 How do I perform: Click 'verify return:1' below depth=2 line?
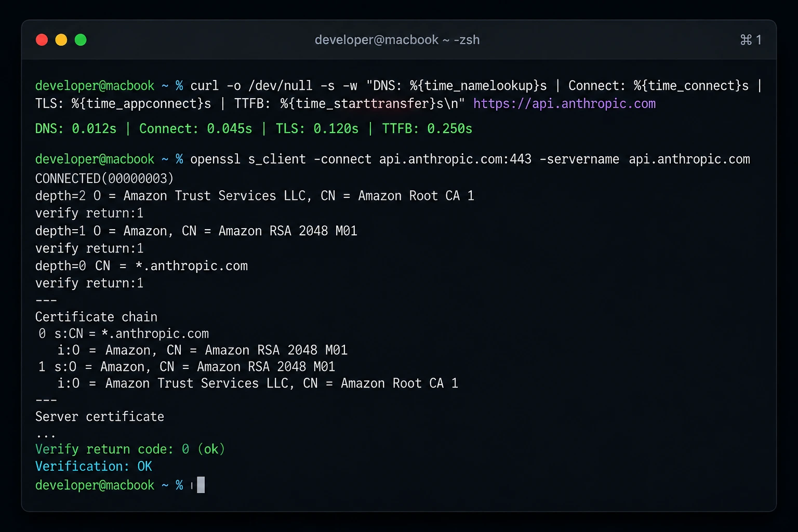point(89,213)
